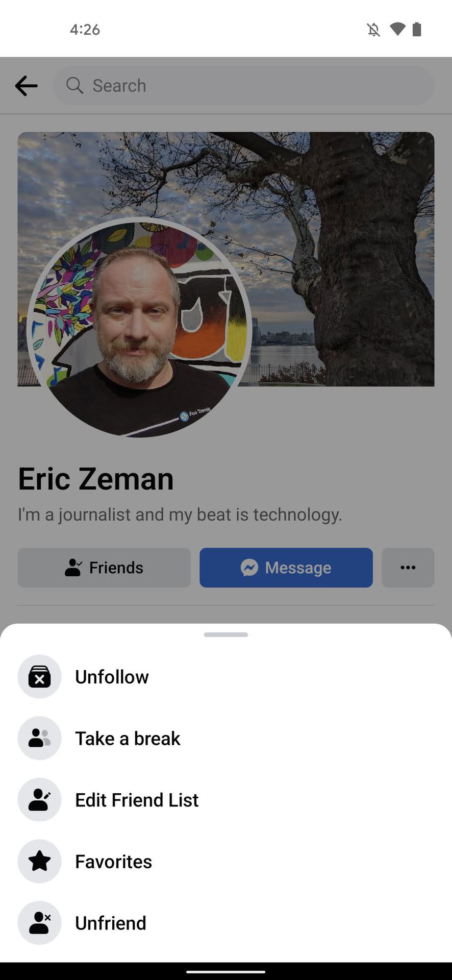
Task: Select Unfriend menu entry
Action: tap(226, 923)
